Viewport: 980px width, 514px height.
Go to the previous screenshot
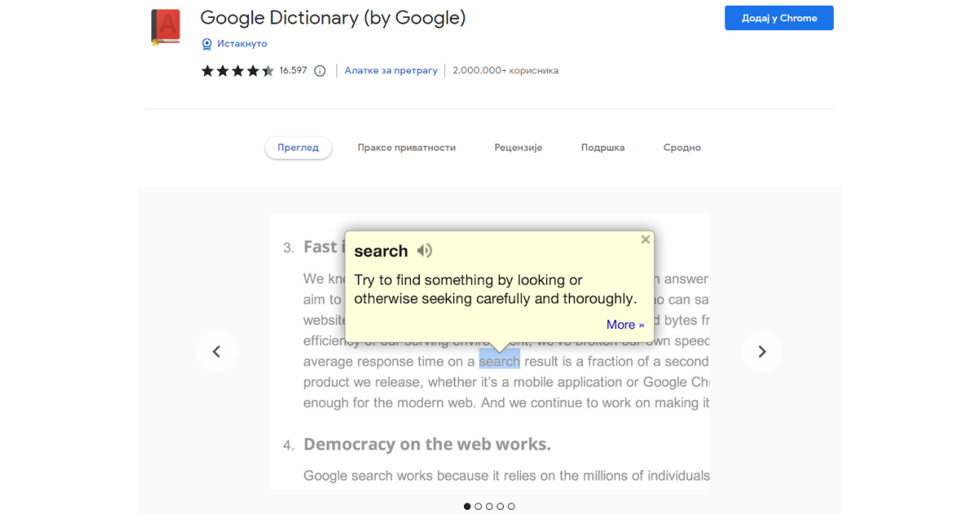216,352
